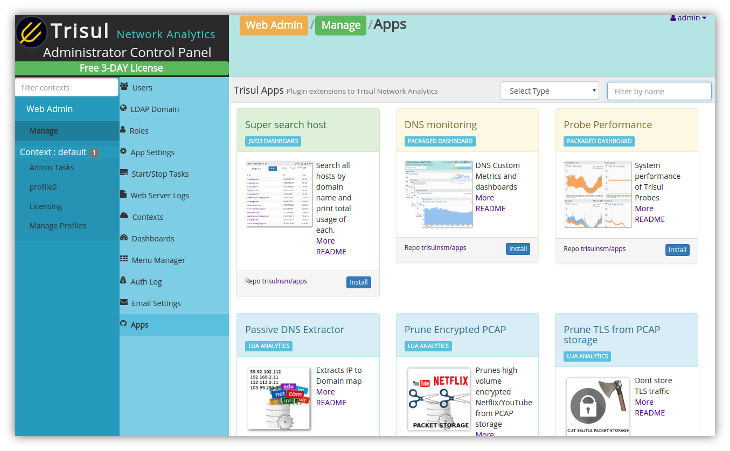Open Licensing in sidebar
Screen dimensions: 730x451
coord(46,207)
